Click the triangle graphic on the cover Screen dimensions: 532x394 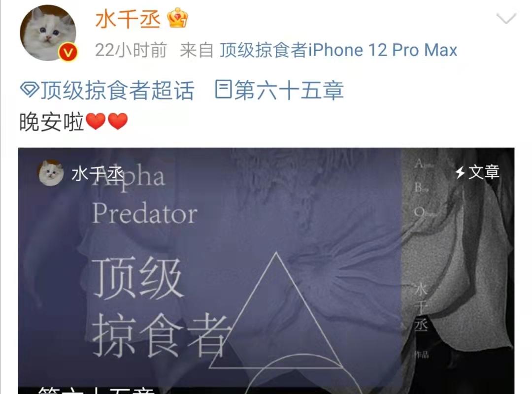point(276,310)
